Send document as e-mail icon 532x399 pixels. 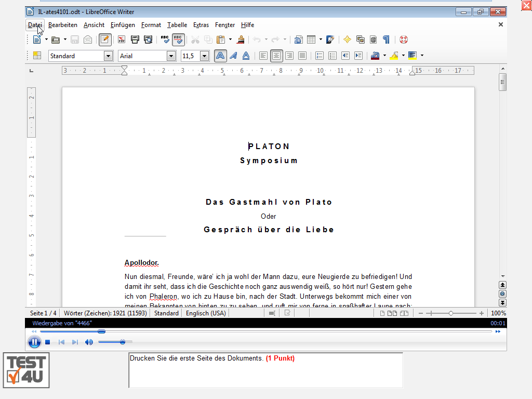tap(88, 39)
